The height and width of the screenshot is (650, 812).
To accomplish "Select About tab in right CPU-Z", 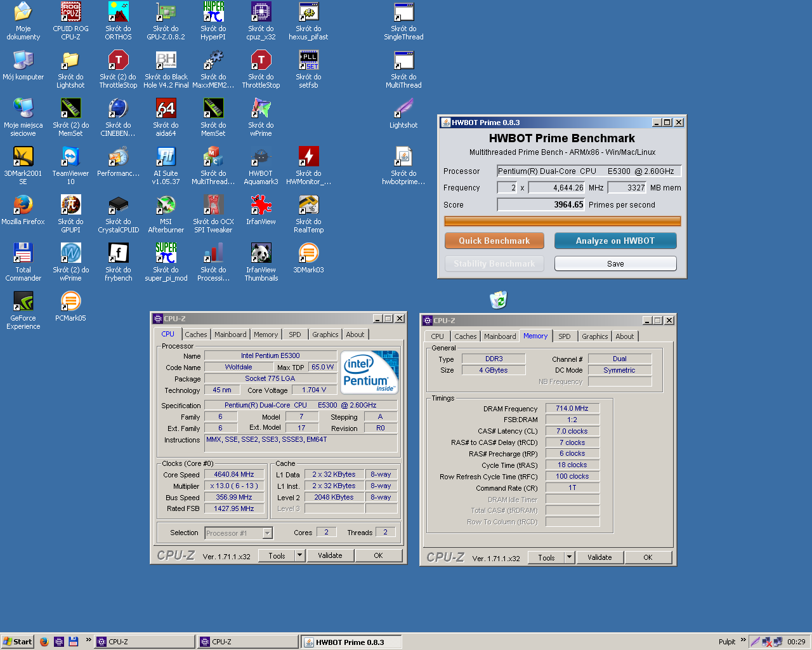I will tap(625, 336).
